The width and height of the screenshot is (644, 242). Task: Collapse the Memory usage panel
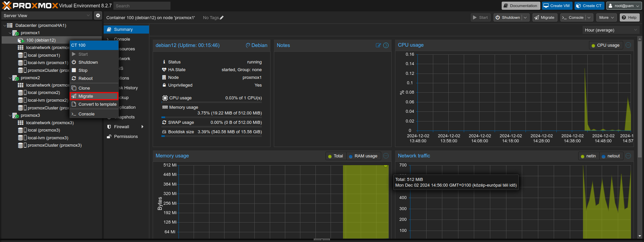point(386,156)
